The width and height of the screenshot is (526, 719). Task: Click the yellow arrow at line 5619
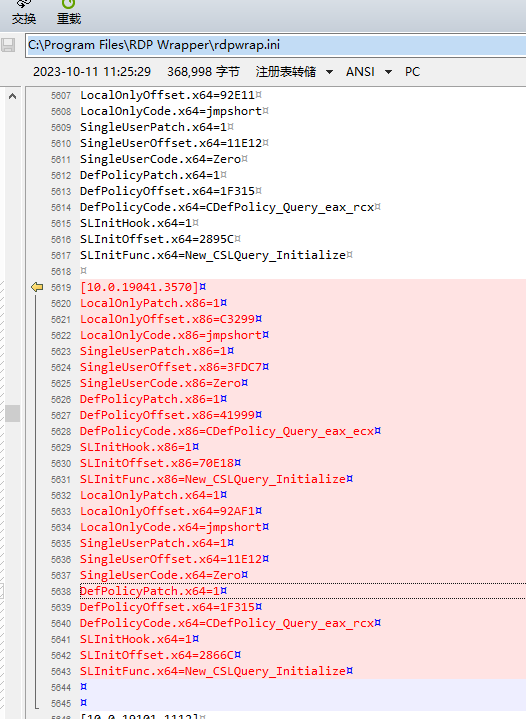[37, 287]
